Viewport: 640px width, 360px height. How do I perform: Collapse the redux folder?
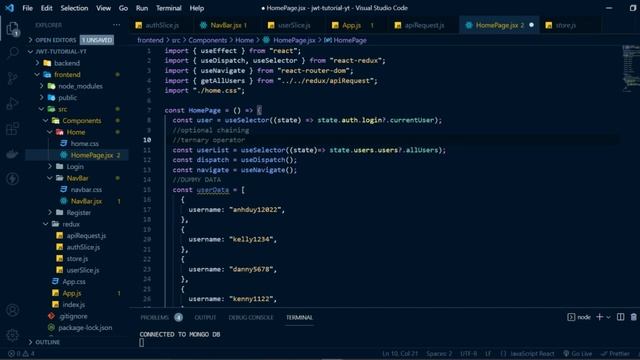coord(71,224)
